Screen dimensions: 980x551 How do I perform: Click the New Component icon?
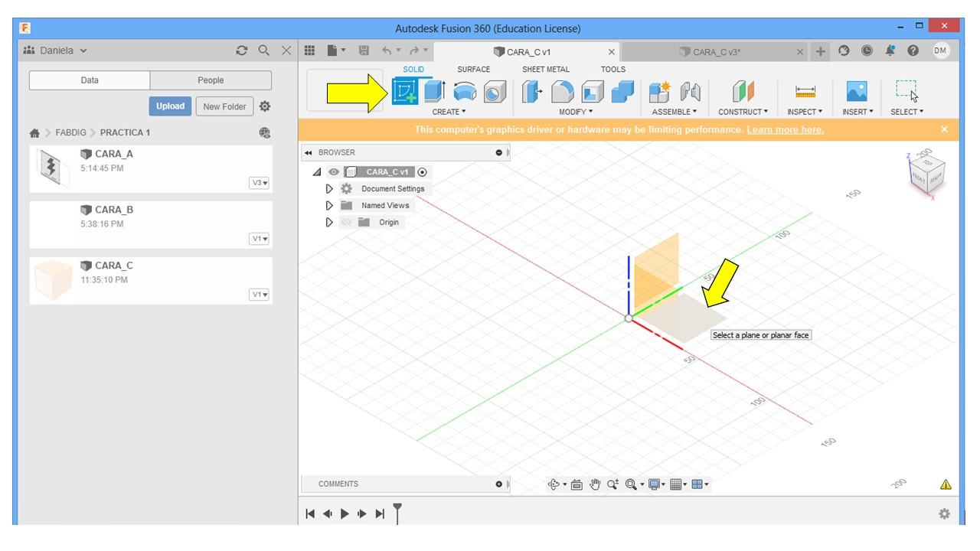(658, 92)
